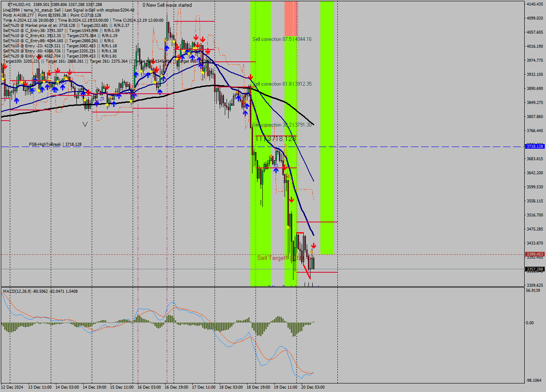Viewport: 546px width, 392px height.
Task: Click the '13 Dec 11:00' time axis label
Action: click(40, 387)
